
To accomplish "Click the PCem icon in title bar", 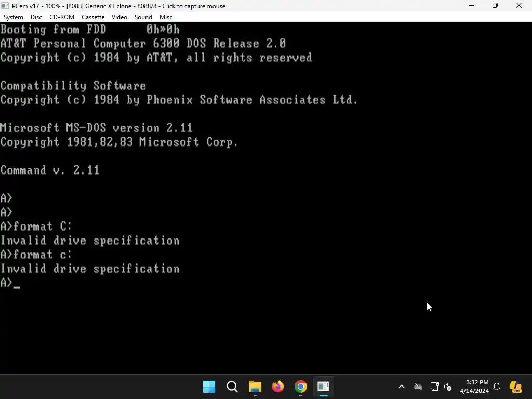I will (5, 6).
